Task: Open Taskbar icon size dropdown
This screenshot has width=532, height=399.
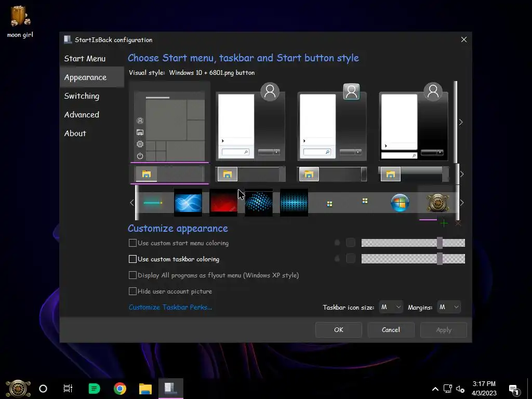Action: click(x=391, y=307)
